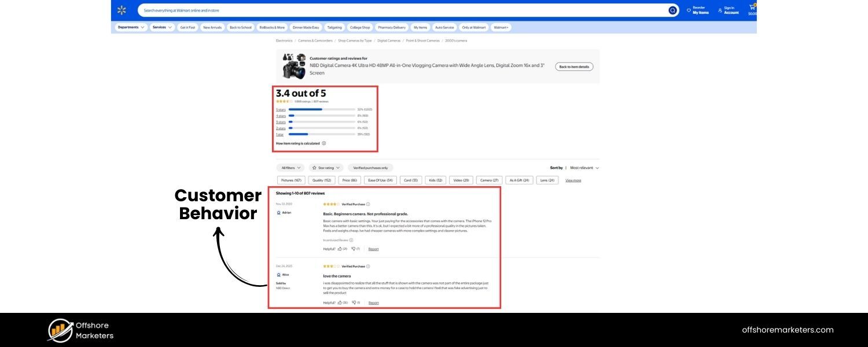The height and width of the screenshot is (347, 868).
Task: Open the shopping cart showing $0.00
Action: (751, 9)
